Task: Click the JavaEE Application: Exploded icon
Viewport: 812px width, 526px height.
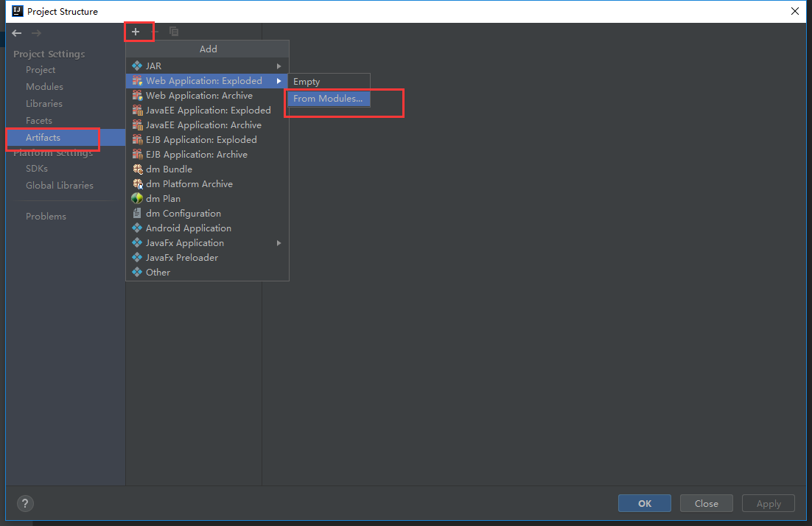Action: point(137,111)
